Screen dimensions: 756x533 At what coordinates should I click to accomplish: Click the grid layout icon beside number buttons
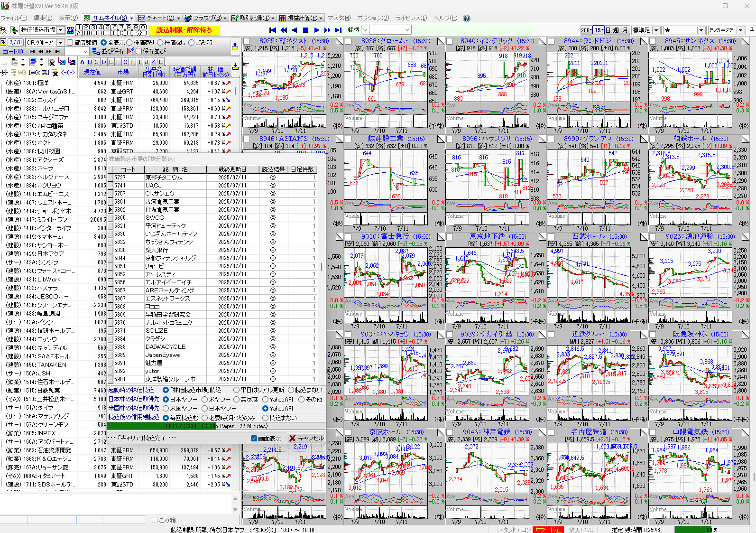(70, 30)
